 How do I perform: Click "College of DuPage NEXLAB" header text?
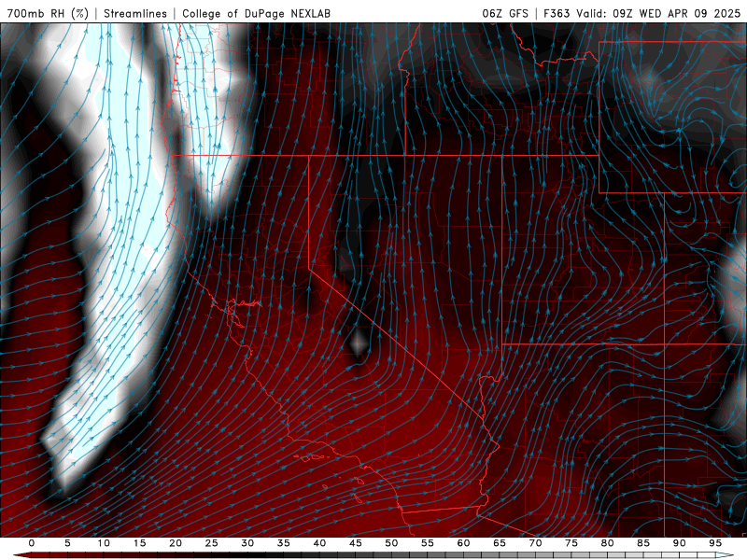click(256, 13)
